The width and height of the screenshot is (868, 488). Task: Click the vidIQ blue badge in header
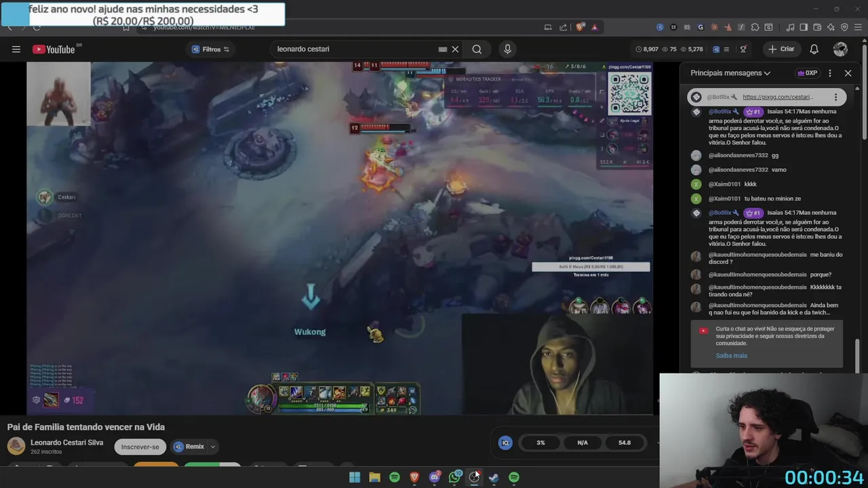[715, 49]
